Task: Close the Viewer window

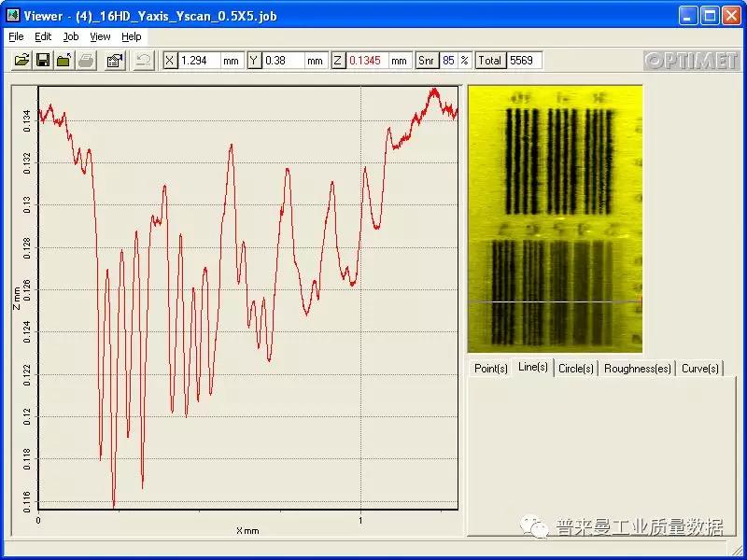Action: click(x=731, y=16)
